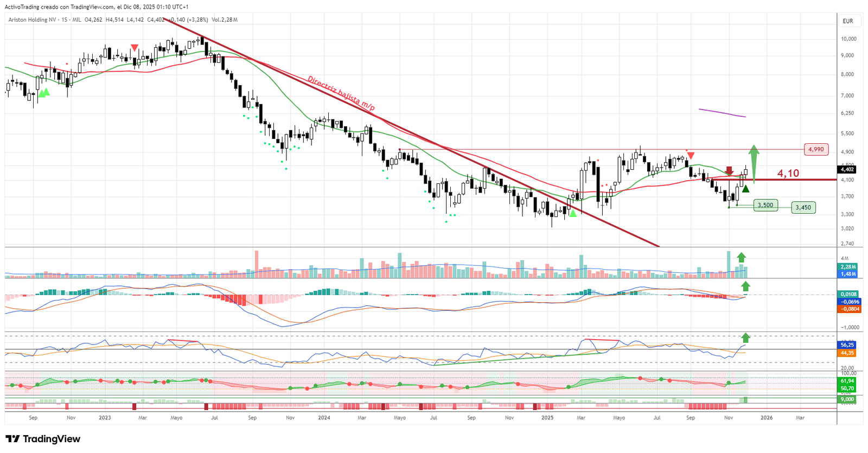Click the dark green triangle below latest candles

(x=745, y=189)
